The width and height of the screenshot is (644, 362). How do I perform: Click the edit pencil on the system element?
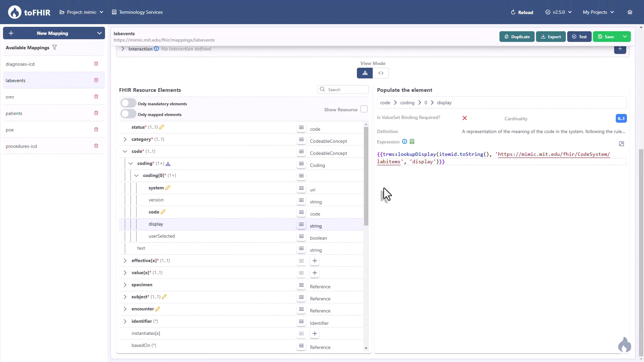(x=168, y=188)
